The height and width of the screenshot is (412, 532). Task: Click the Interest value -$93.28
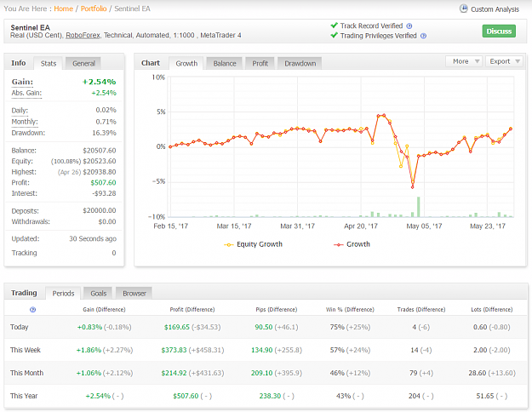pos(104,193)
